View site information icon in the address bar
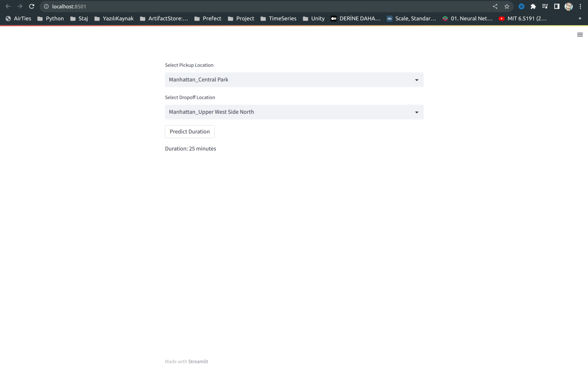588x368 pixels. (x=46, y=6)
